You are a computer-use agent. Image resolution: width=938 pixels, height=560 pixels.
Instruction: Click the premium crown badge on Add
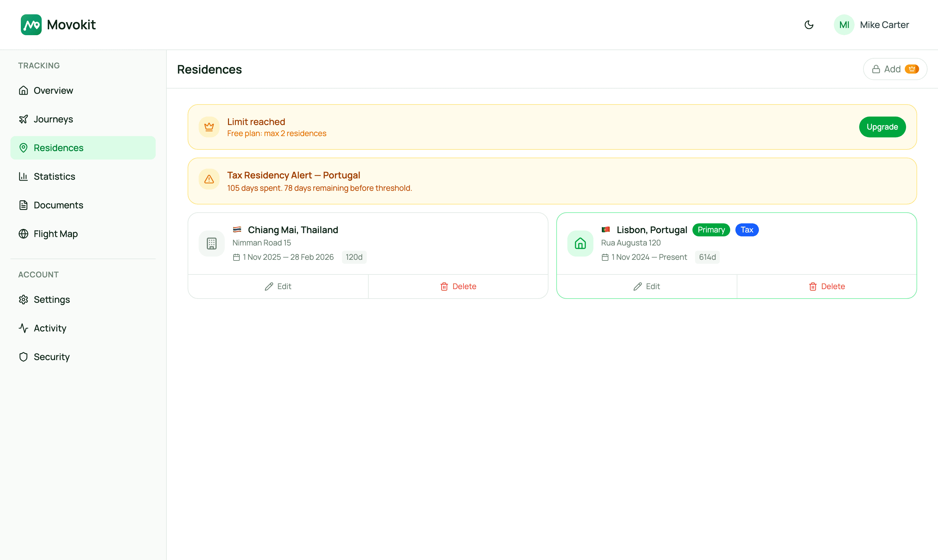pos(912,69)
